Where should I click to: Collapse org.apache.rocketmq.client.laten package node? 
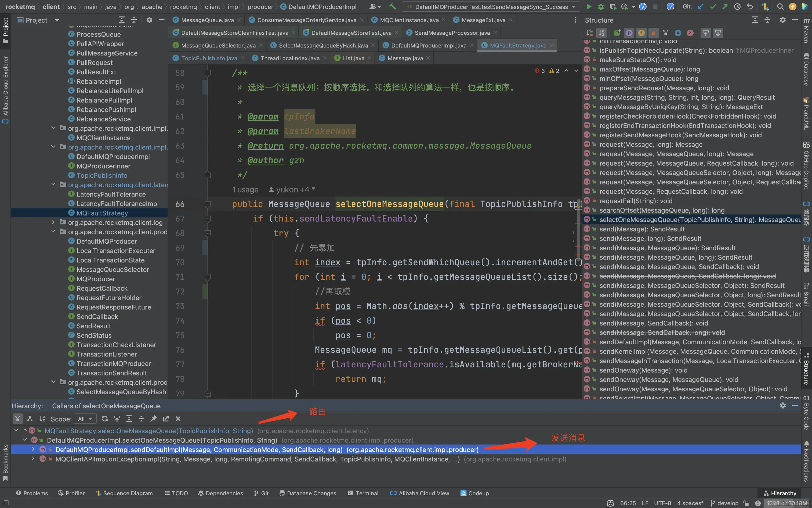point(53,184)
